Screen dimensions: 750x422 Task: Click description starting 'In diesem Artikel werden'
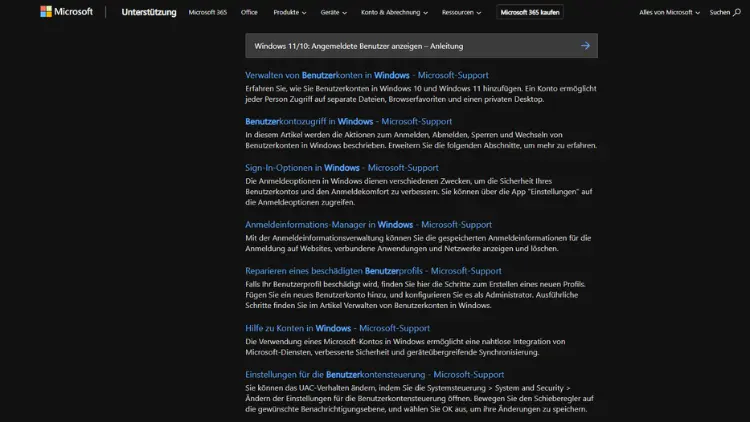421,140
